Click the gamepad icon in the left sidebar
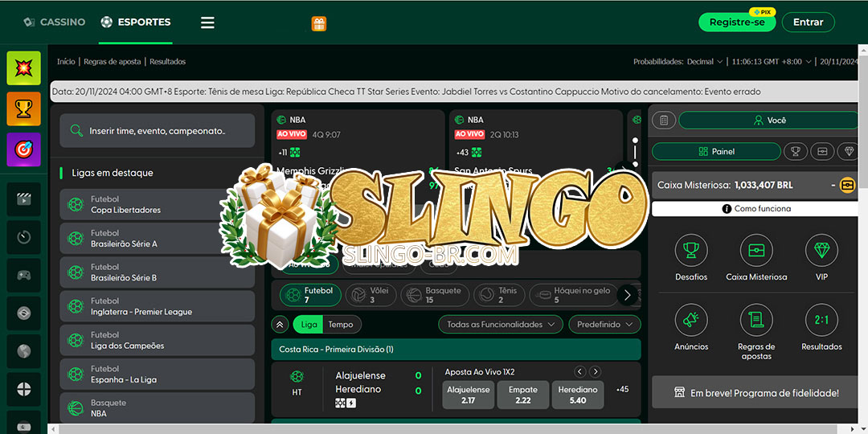This screenshot has width=868, height=434. (x=24, y=275)
